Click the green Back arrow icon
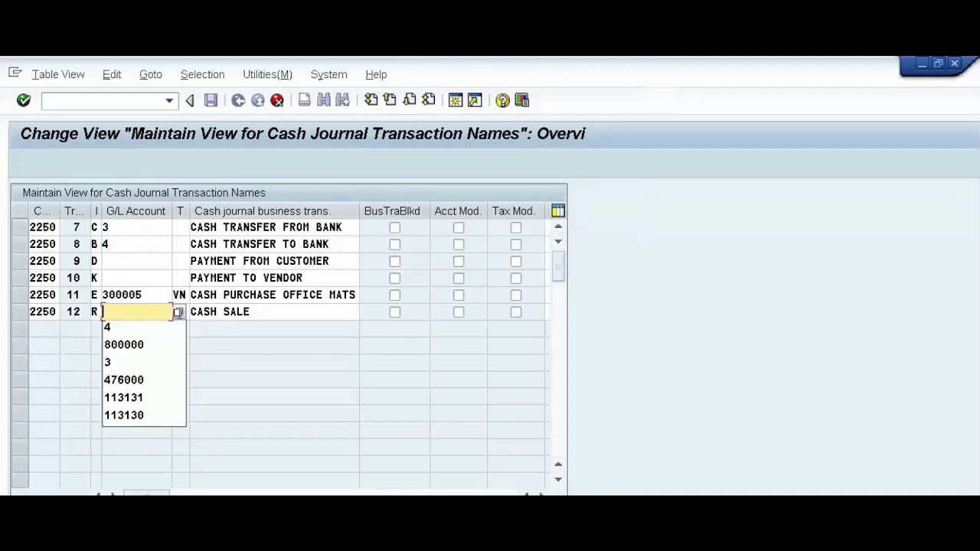This screenshot has width=980, height=551. click(x=238, y=100)
